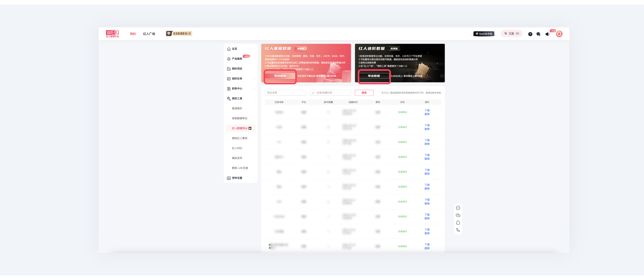Select 相似红人查找 in the sidebar
Image resolution: width=644 pixels, height=280 pixels.
tap(240, 138)
